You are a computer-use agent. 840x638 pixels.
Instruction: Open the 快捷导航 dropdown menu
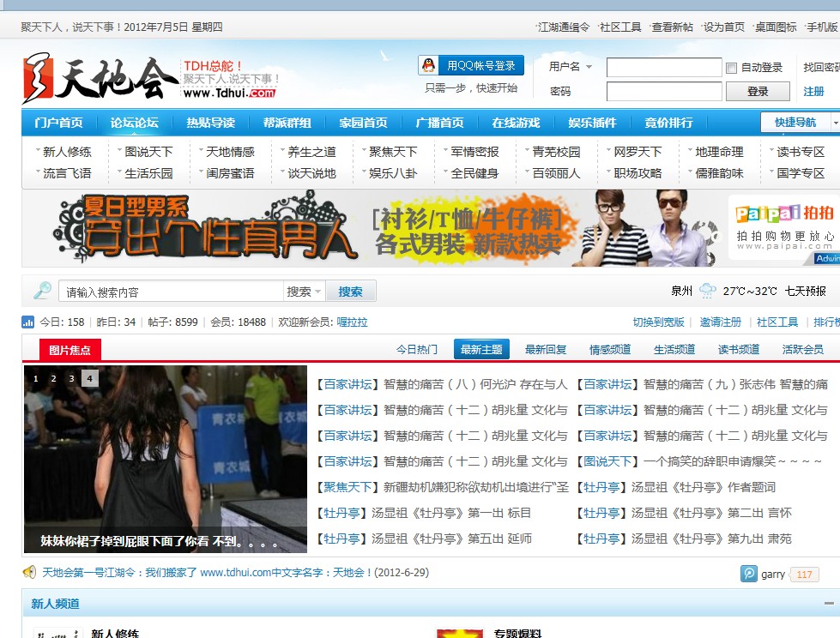(x=798, y=123)
